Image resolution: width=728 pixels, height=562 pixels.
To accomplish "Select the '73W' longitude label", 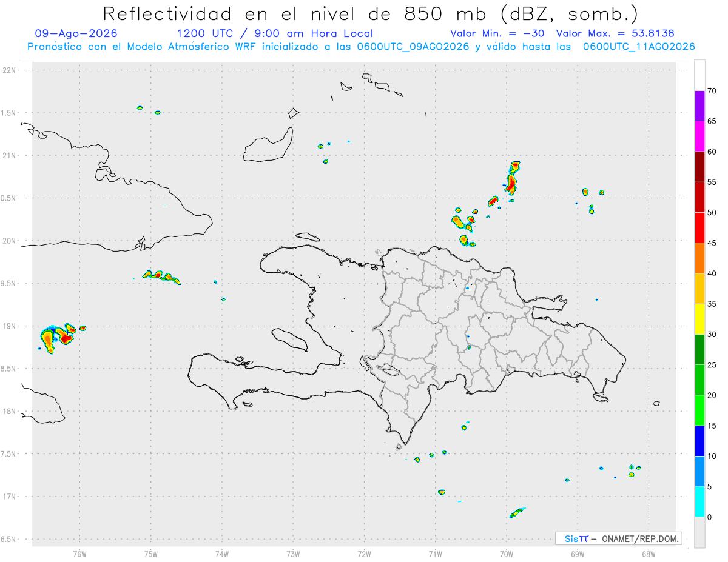I will (x=293, y=554).
